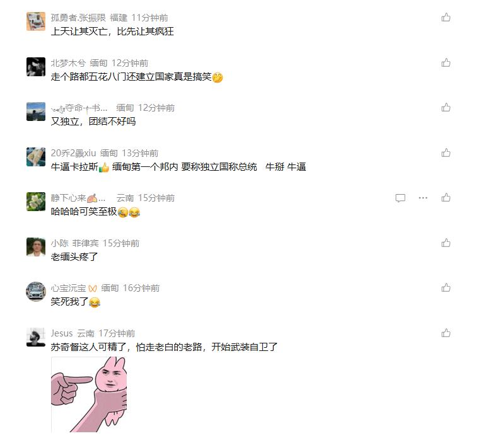This screenshot has width=483, height=448.
Task: Like 北梦木兮's comment about 五花八门
Action: click(x=446, y=63)
